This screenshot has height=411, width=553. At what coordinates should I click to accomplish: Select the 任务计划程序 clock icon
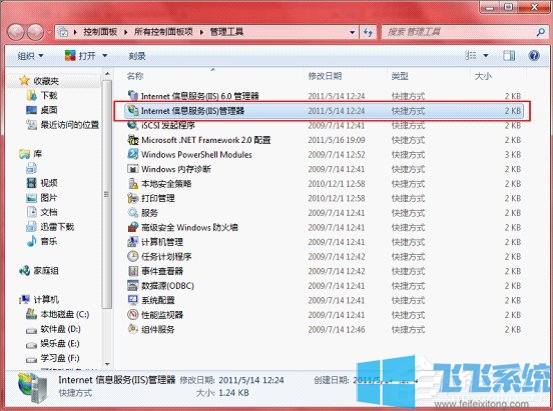pos(133,256)
